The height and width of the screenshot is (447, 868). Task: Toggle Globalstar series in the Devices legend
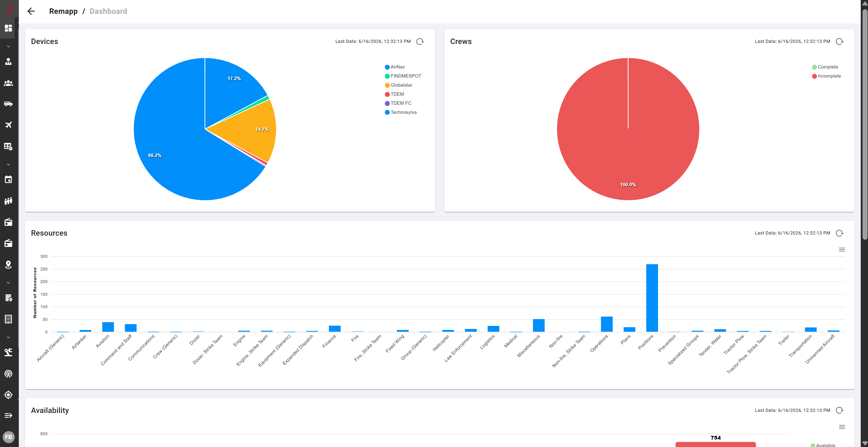coord(399,85)
